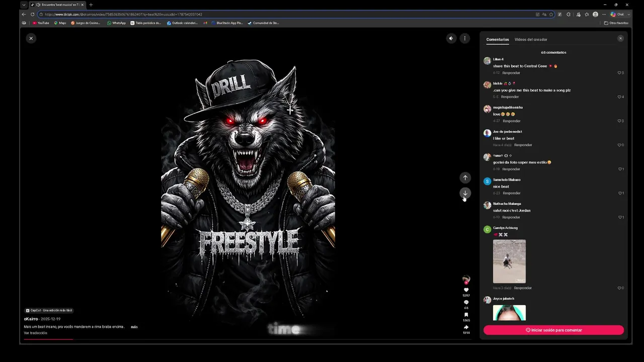This screenshot has width=644, height=362.
Task: Open the video three-dot options menu
Action: pos(465,38)
